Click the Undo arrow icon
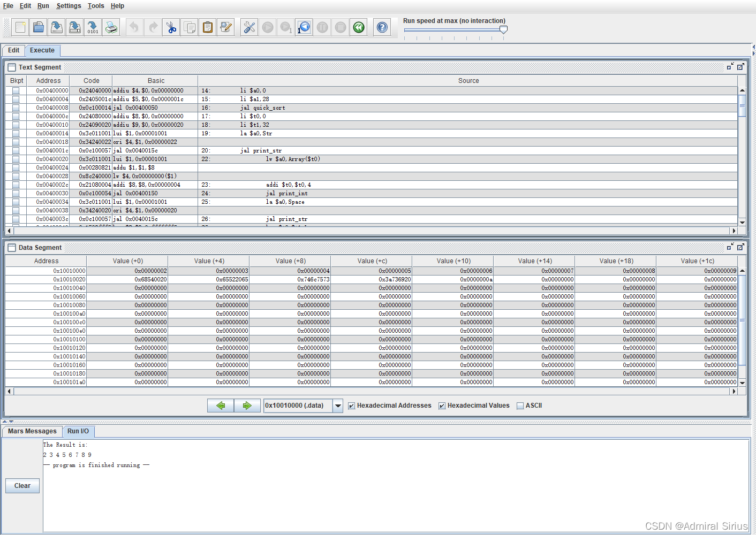Viewport: 756px width, 535px height. pyautogui.click(x=134, y=27)
